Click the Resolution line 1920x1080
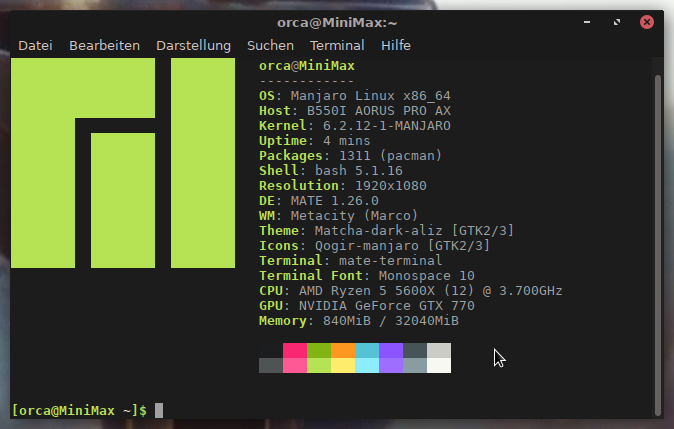Image resolution: width=674 pixels, height=429 pixels. (x=343, y=186)
